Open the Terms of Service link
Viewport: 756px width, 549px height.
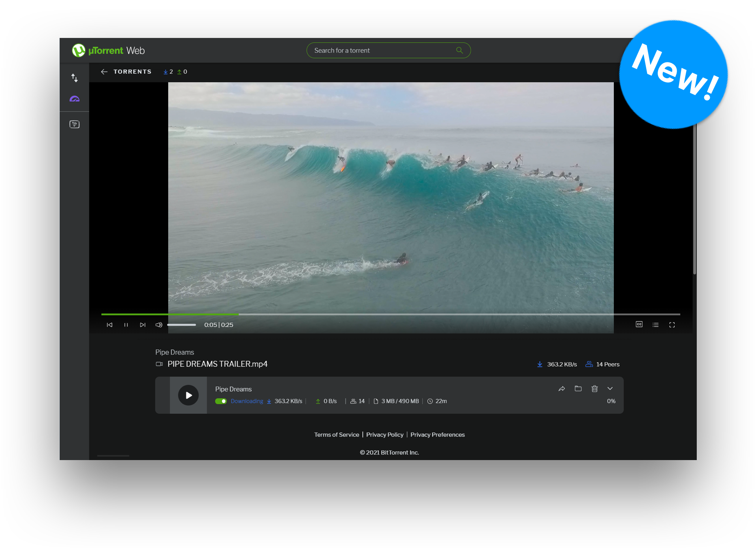click(x=337, y=435)
